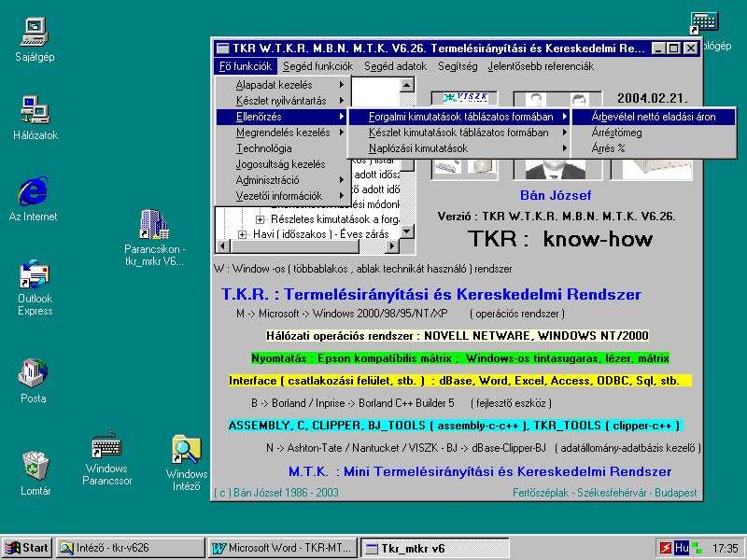Image resolution: width=747 pixels, height=560 pixels.
Task: Click tree horizontal scroll right arrow
Action: (x=391, y=245)
